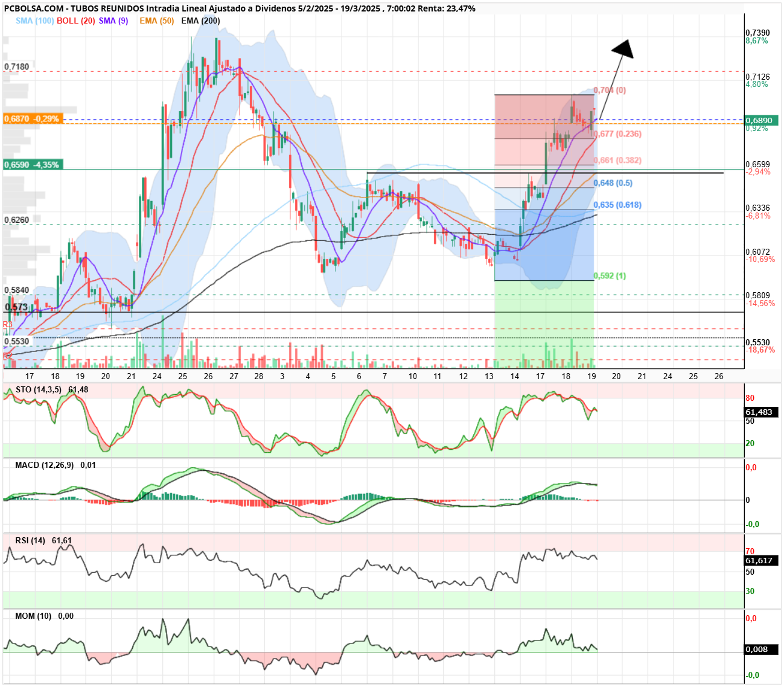Image resolution: width=784 pixels, height=687 pixels.
Task: Click the MOM (10) indicator title
Action: [x=33, y=616]
